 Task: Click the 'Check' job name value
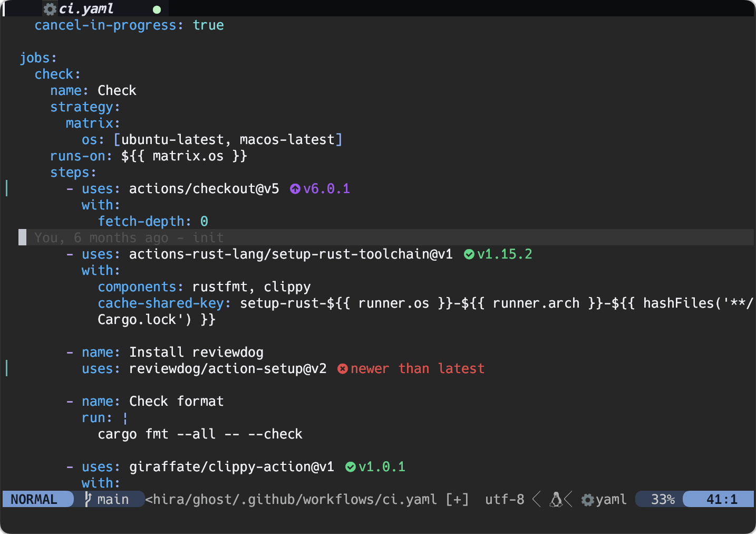[x=117, y=91]
